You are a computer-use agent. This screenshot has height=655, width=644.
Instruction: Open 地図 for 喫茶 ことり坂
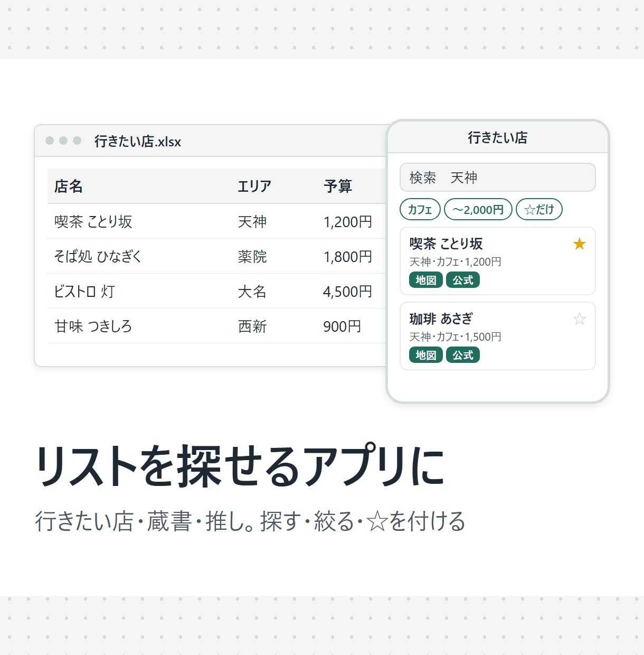point(426,280)
